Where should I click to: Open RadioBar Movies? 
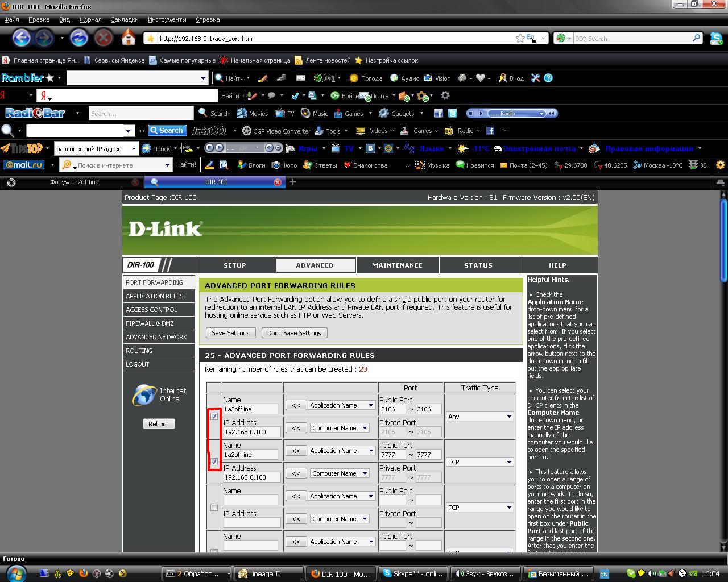253,113
